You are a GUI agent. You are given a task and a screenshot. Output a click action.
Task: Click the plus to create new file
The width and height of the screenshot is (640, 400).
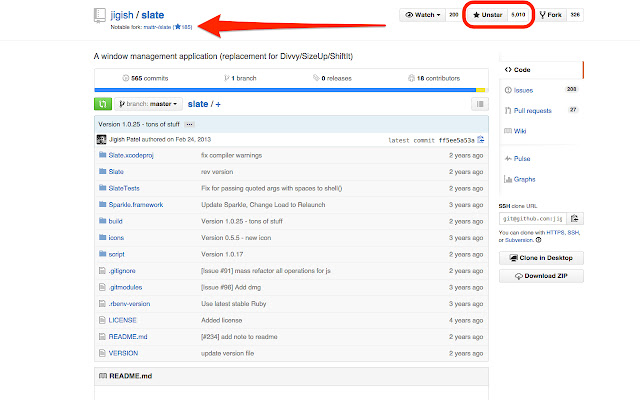click(x=218, y=104)
